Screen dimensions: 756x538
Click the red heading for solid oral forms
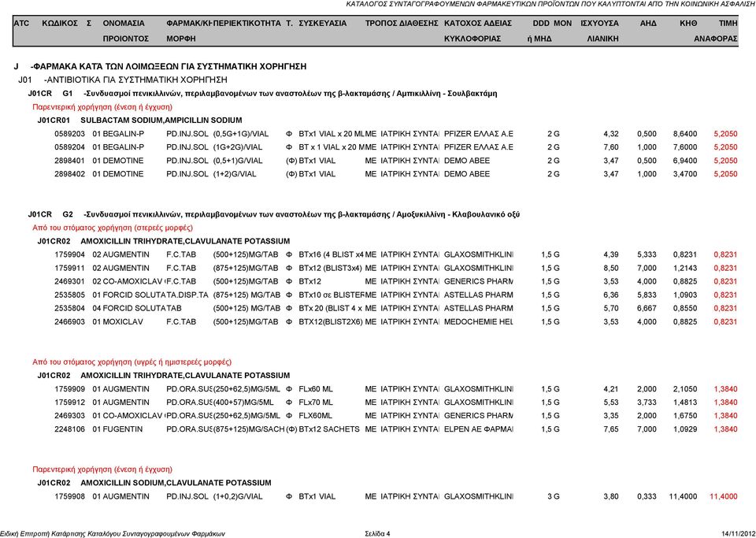pos(113,228)
